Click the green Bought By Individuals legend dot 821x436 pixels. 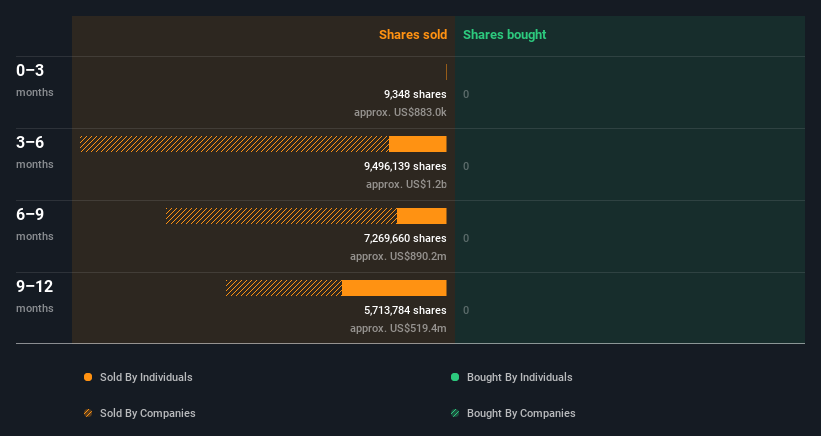(455, 377)
